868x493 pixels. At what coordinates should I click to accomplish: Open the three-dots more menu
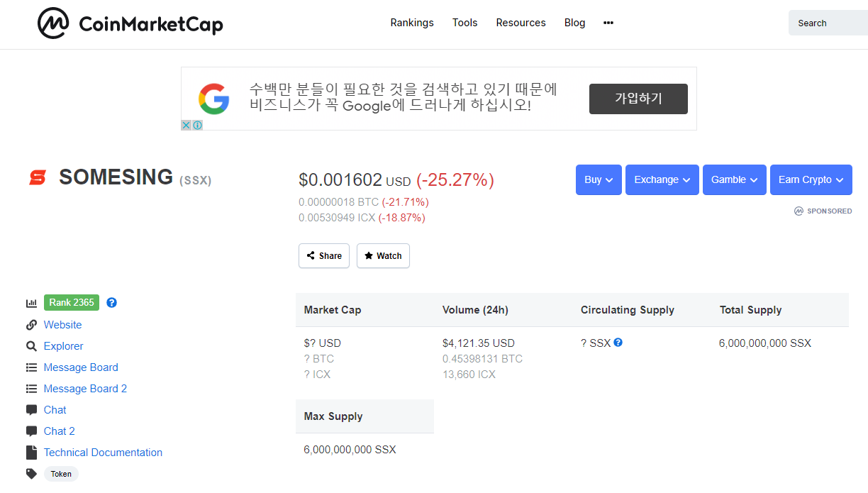pos(608,23)
